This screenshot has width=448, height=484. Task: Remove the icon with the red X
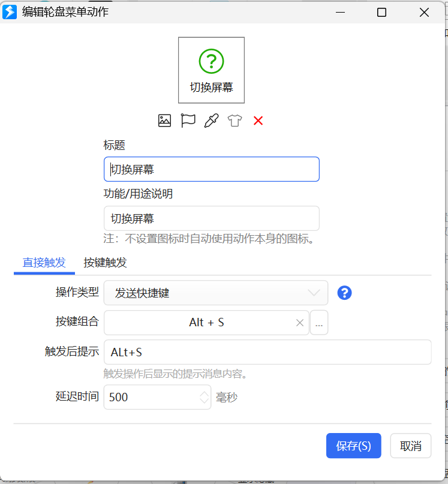pos(258,121)
